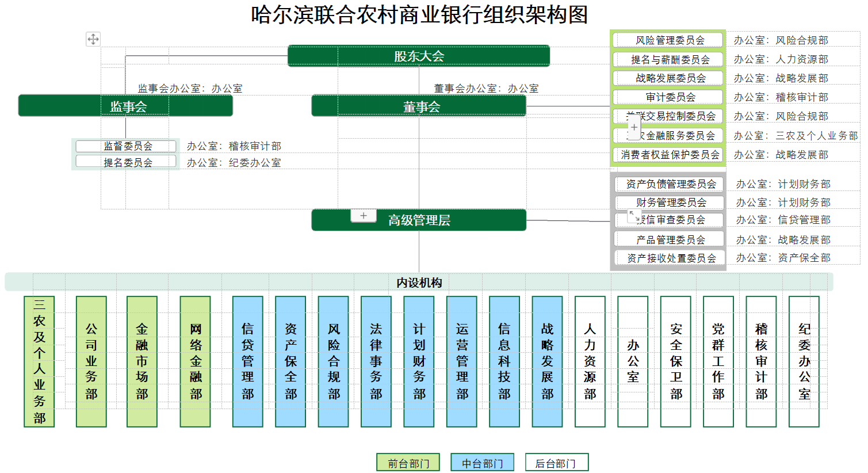The height and width of the screenshot is (473, 868).
Task: Click the resize arrow icon near 授信审查委员会
Action: (x=633, y=216)
